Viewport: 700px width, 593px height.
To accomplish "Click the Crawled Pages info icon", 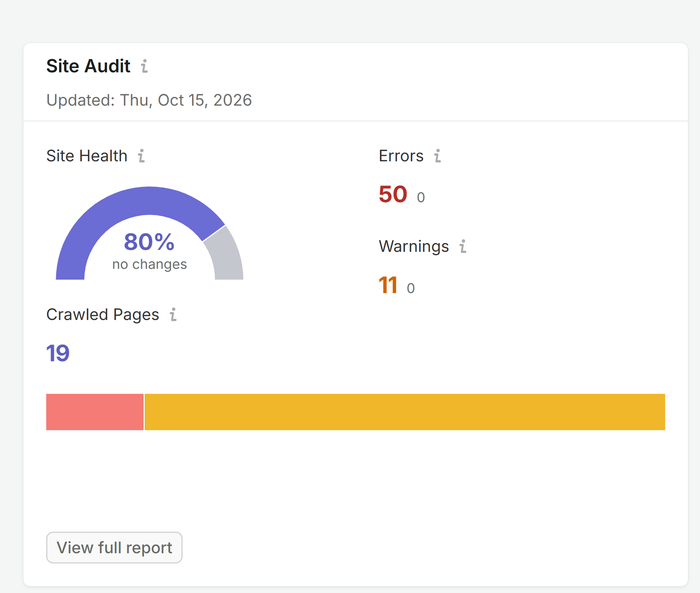I will tap(173, 314).
